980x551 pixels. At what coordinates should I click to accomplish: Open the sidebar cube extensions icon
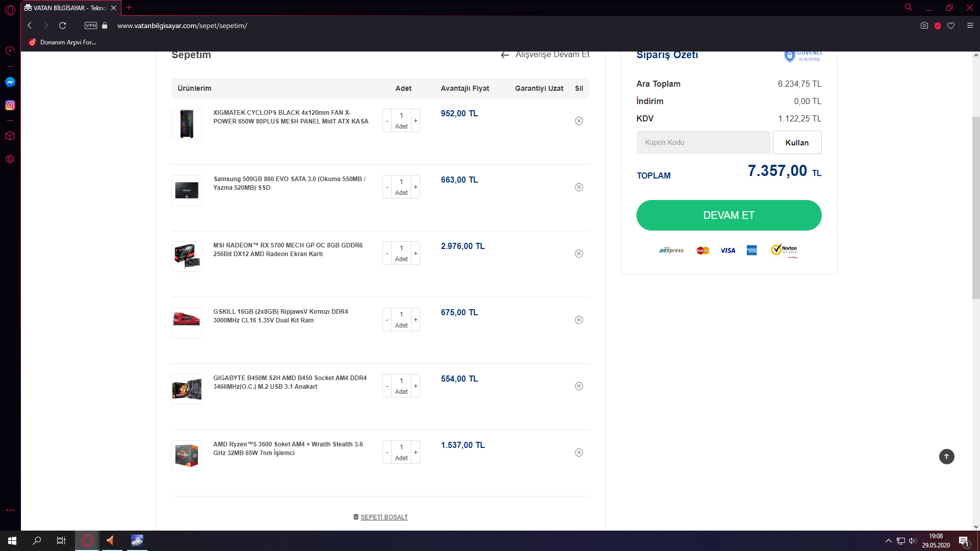pyautogui.click(x=10, y=136)
